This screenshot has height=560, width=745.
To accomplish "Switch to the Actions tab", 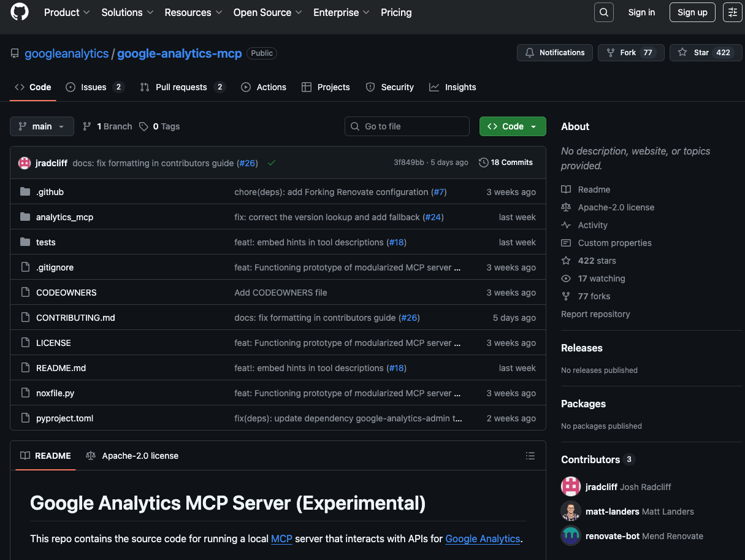I will coord(264,87).
